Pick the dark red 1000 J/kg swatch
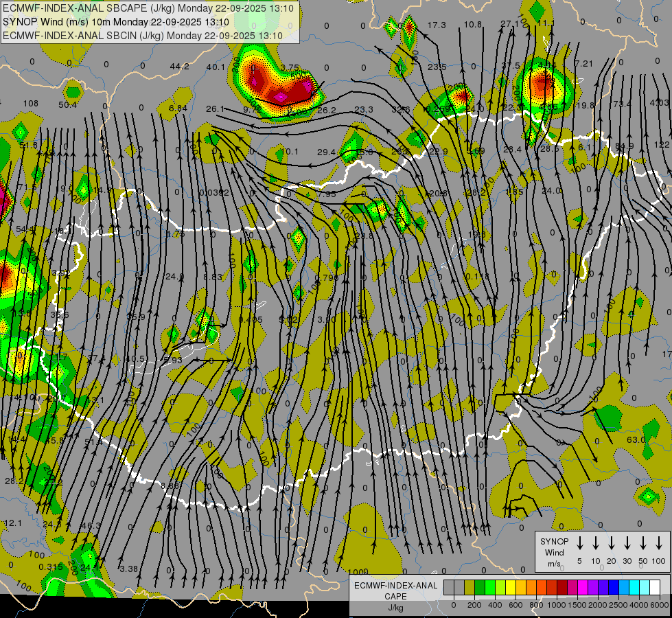Screen dimensions: 672x618 pos(562,588)
